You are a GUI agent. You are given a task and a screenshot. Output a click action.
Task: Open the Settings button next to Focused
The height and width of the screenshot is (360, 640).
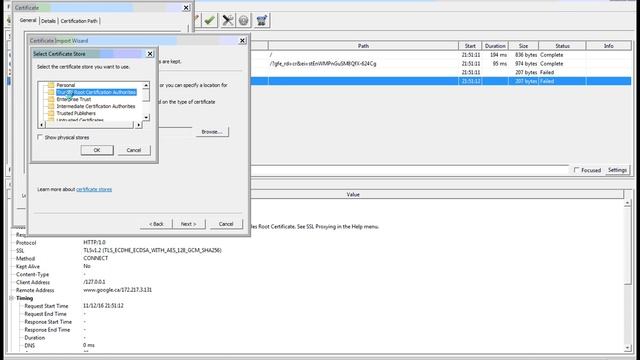(x=617, y=170)
